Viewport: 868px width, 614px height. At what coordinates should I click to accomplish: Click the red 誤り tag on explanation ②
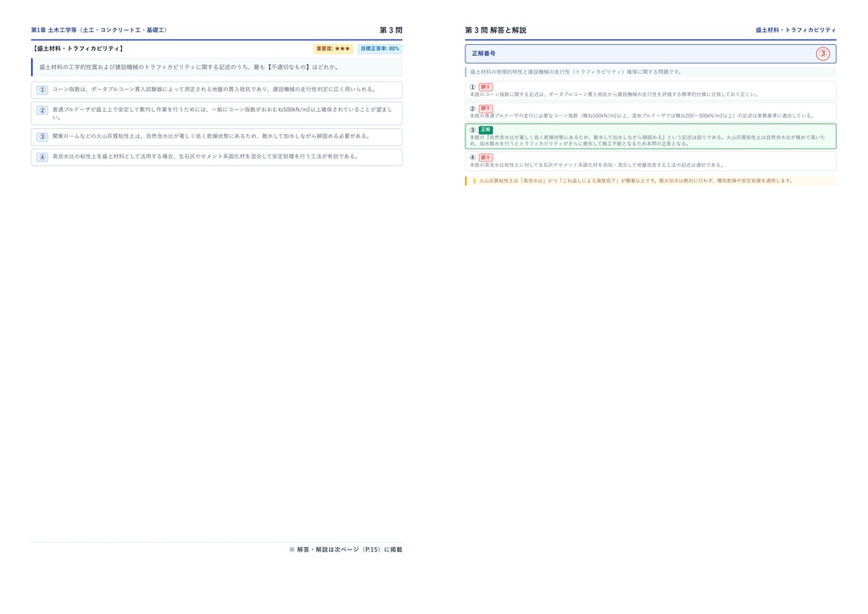point(486,109)
